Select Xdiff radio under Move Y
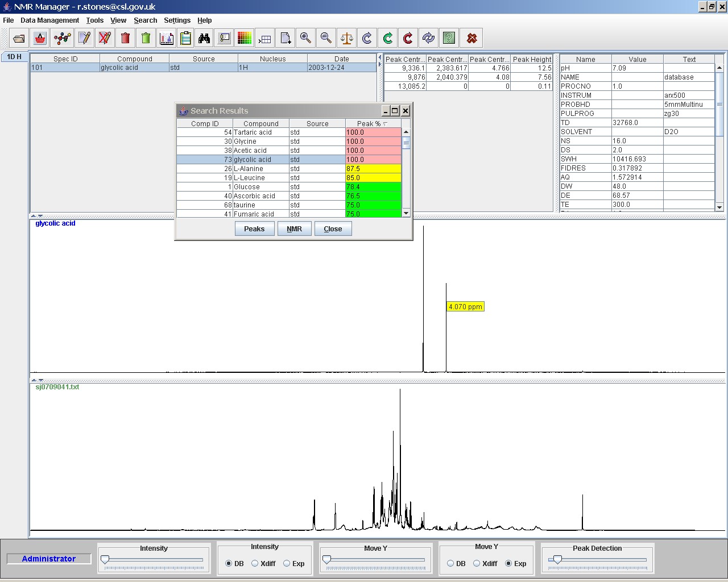The height and width of the screenshot is (582, 728). (x=477, y=563)
